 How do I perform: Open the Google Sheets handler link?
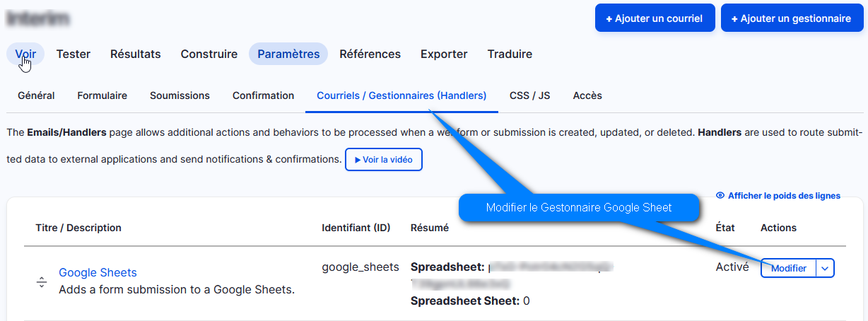98,272
